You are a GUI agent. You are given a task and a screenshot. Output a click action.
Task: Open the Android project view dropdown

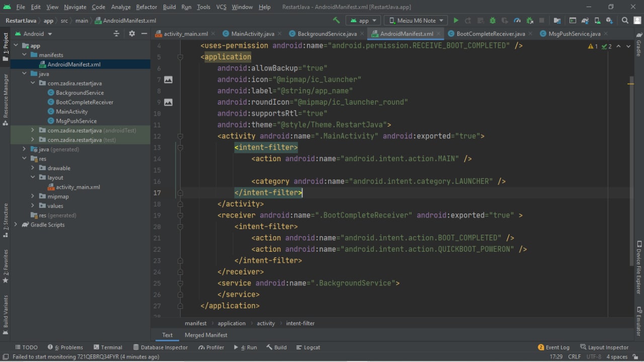tap(33, 34)
